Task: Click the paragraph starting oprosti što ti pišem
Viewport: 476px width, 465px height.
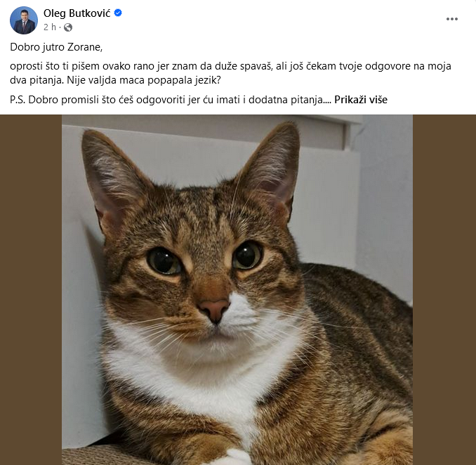Action: (x=230, y=73)
